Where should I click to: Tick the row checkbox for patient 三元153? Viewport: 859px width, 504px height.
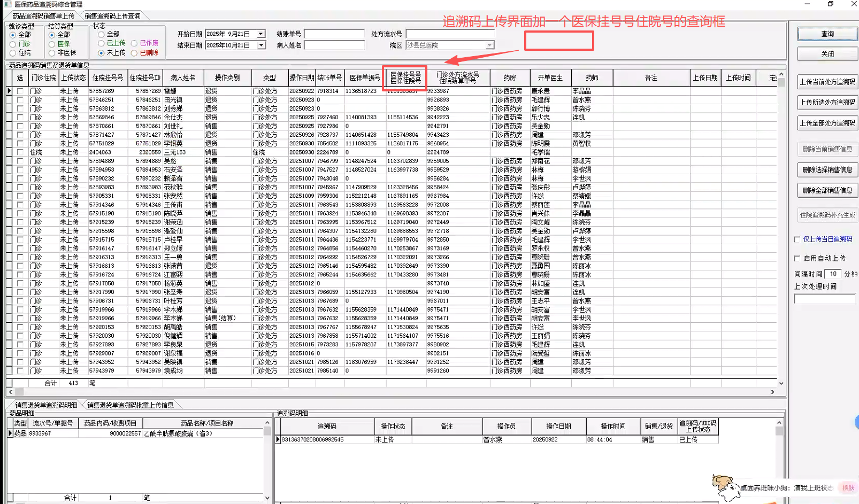20,152
